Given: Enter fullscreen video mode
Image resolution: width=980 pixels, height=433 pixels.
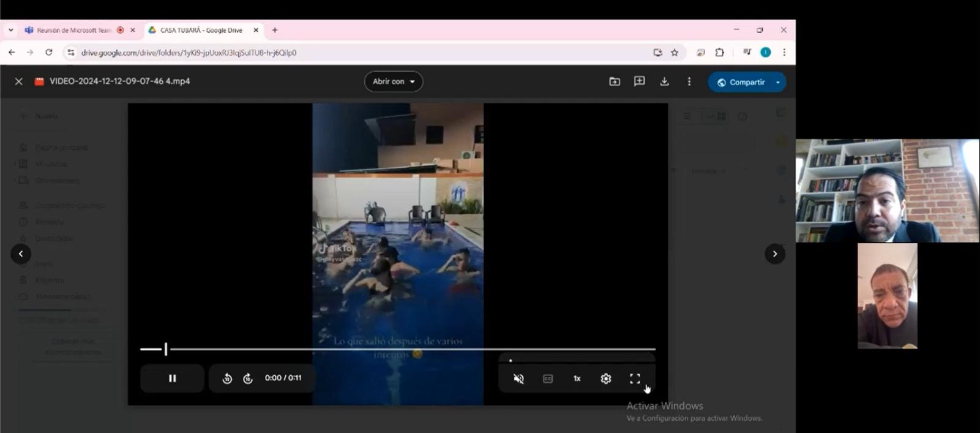Looking at the screenshot, I should pyautogui.click(x=635, y=378).
